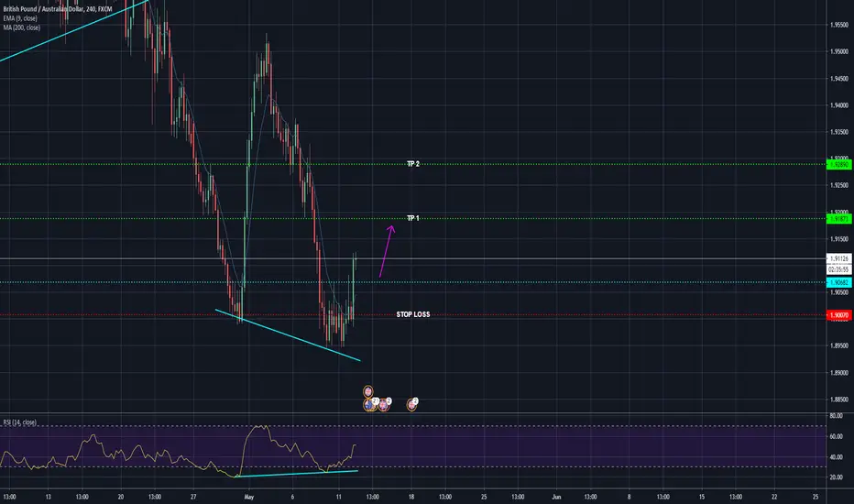
Task: Select the EMA (9, close) indicator legend
Action: point(20,18)
